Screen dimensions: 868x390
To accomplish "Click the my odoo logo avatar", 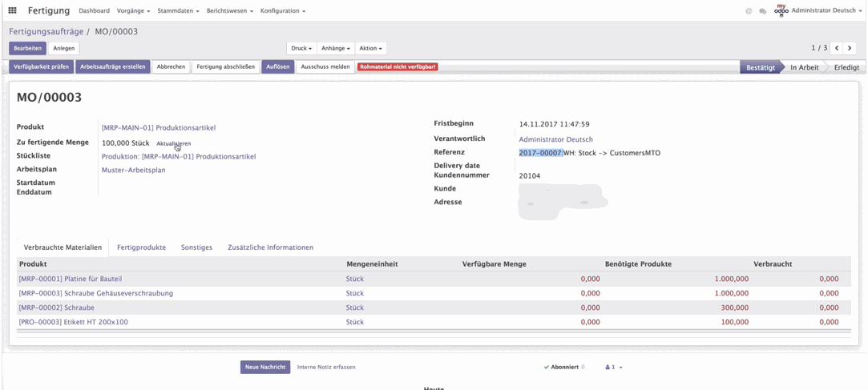I will point(781,10).
